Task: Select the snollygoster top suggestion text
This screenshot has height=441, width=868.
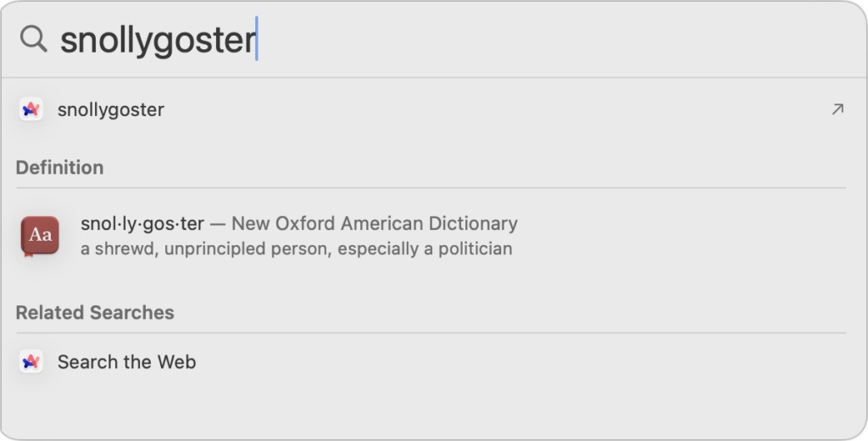Action: point(111,109)
